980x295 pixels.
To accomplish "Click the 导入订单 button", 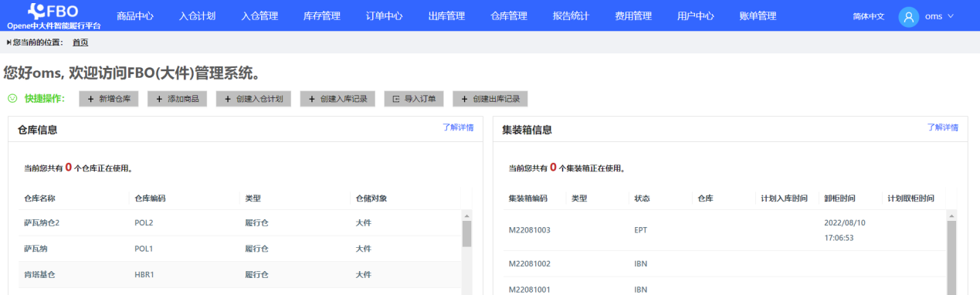I will pyautogui.click(x=414, y=99).
